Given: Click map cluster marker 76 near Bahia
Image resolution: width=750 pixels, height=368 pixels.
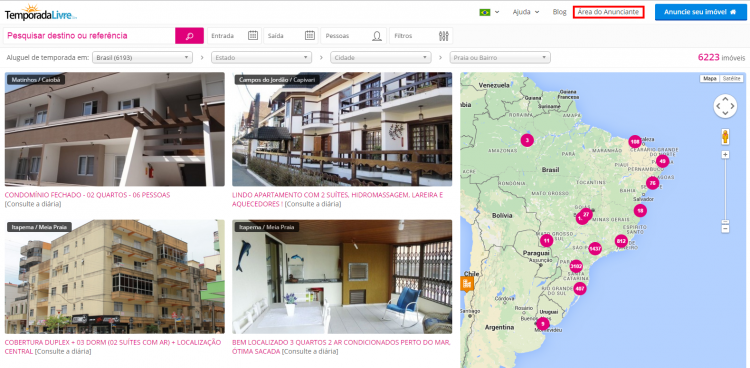Looking at the screenshot, I should click(x=652, y=183).
